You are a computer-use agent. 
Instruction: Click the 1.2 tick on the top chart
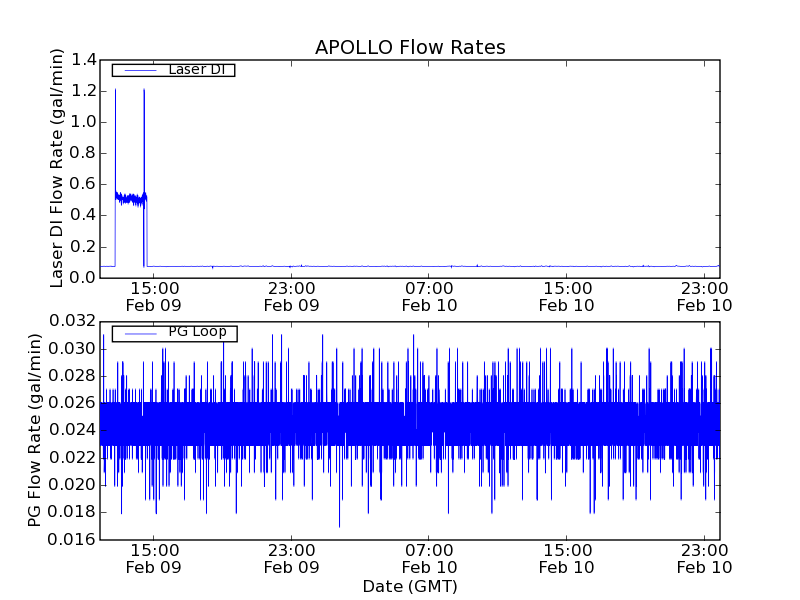[83, 91]
